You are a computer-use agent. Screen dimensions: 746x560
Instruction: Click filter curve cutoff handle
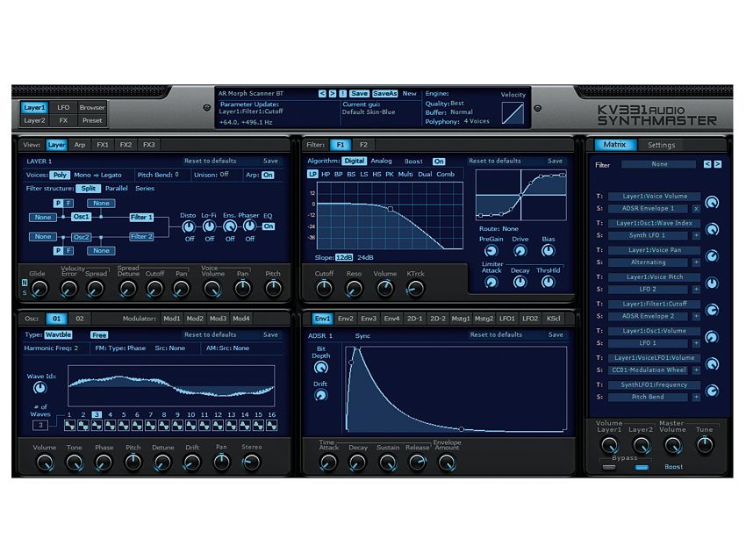click(x=391, y=209)
